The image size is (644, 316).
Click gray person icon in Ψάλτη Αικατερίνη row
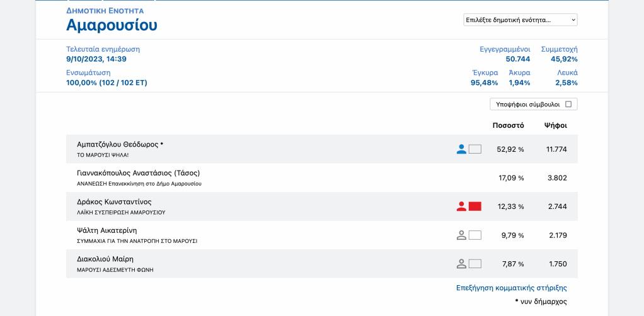click(461, 235)
